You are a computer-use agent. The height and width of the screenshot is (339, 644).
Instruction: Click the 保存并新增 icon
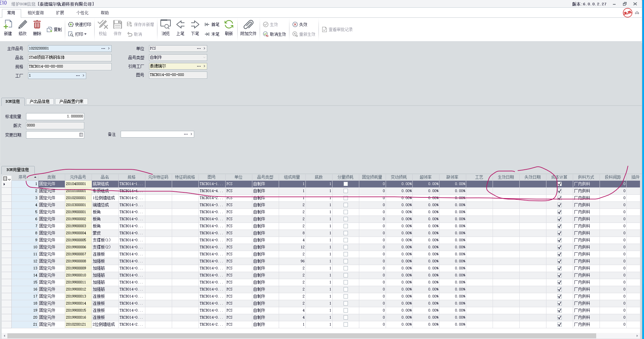130,24
